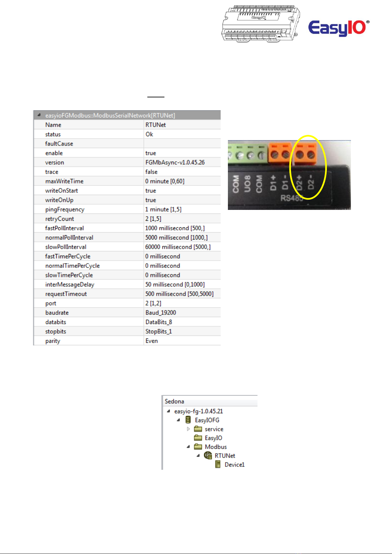Click the parity property label

point(53,341)
